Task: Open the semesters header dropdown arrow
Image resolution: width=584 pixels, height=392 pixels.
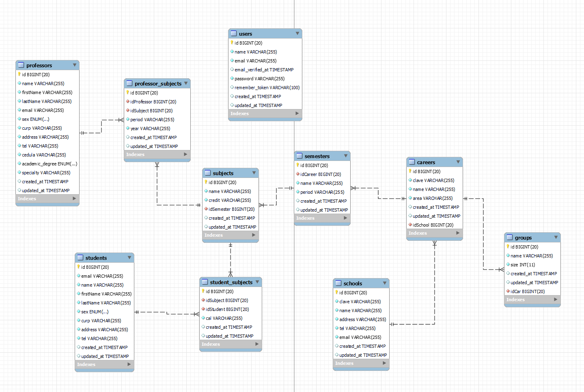Action: click(345, 156)
